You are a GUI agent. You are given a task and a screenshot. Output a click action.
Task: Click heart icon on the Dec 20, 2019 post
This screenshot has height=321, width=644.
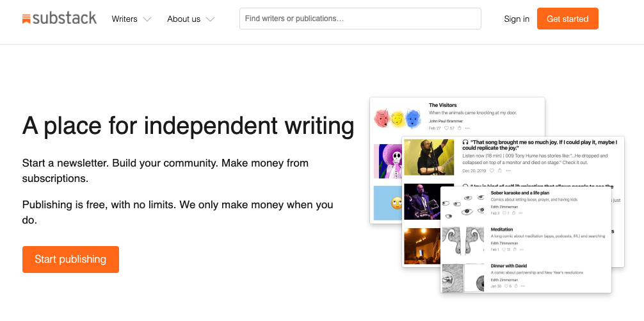(492, 170)
